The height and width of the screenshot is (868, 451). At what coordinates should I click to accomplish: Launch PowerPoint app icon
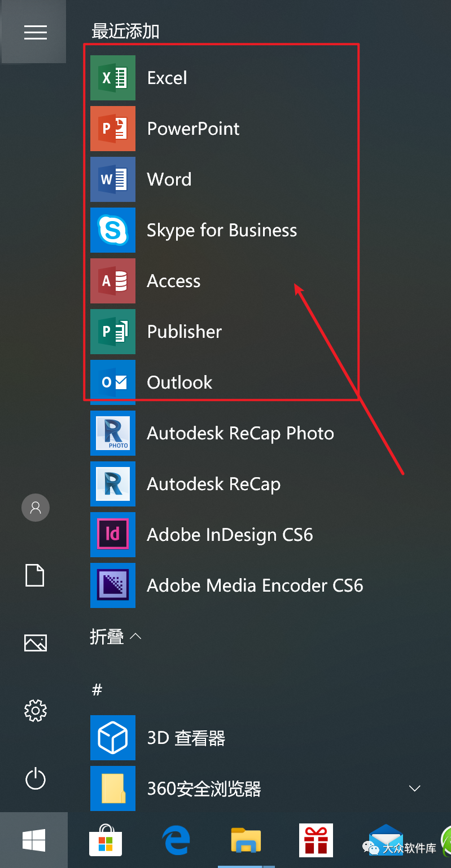pos(112,129)
